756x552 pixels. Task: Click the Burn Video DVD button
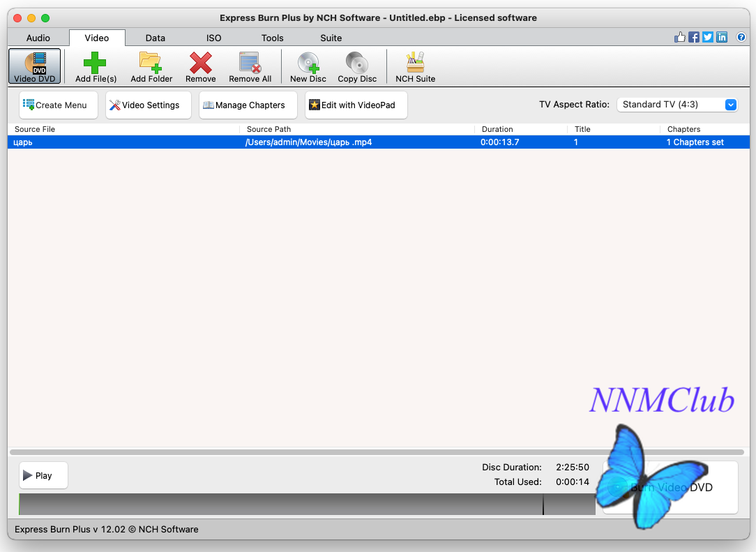coord(671,487)
